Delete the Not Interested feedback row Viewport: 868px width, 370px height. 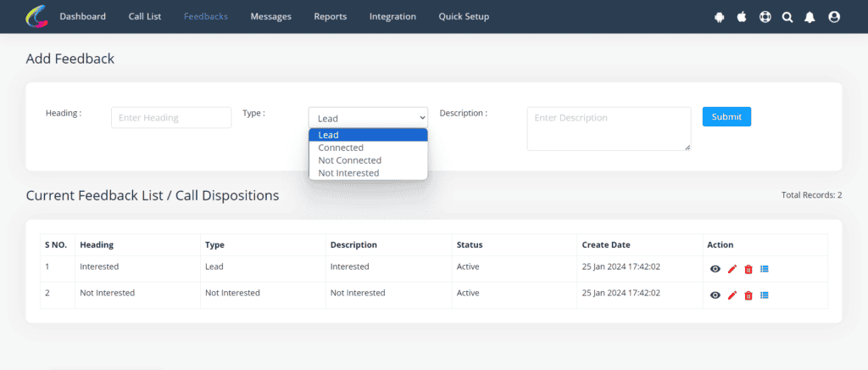tap(748, 295)
